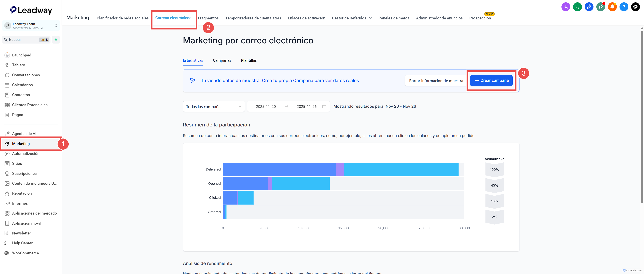Image resolution: width=644 pixels, height=274 pixels.
Task: Click the blue help question mark icon
Action: (624, 7)
